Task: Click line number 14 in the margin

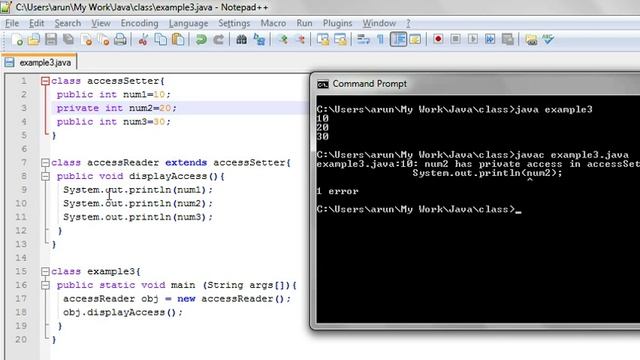Action: click(x=21, y=258)
